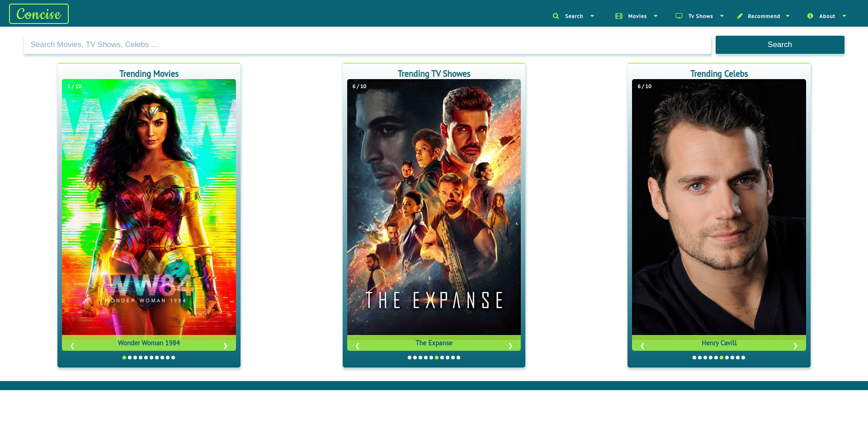Click the 'Trending Movies' heading

pyautogui.click(x=149, y=74)
